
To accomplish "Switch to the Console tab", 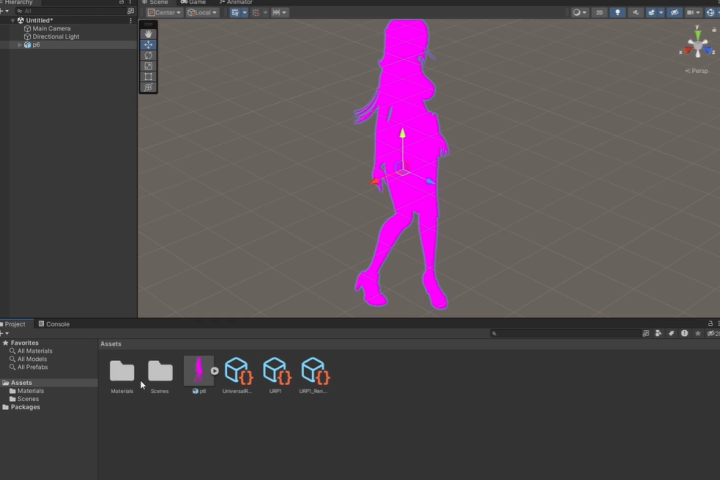I will 54,324.
